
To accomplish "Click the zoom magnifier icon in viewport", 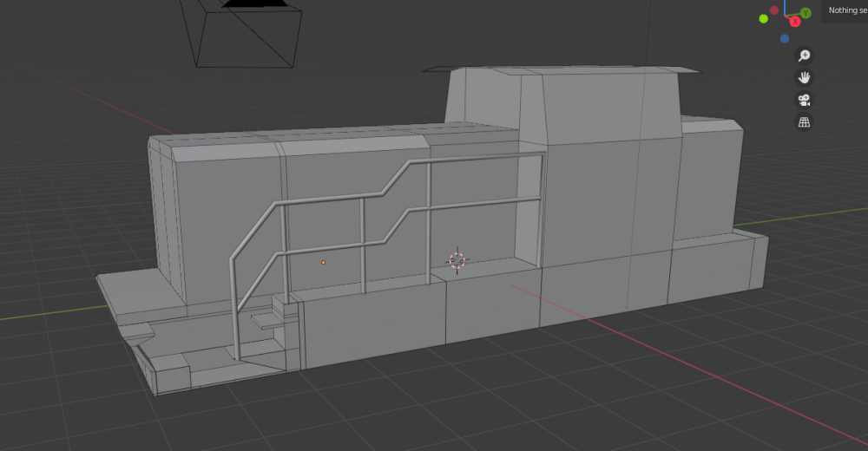I will [805, 56].
